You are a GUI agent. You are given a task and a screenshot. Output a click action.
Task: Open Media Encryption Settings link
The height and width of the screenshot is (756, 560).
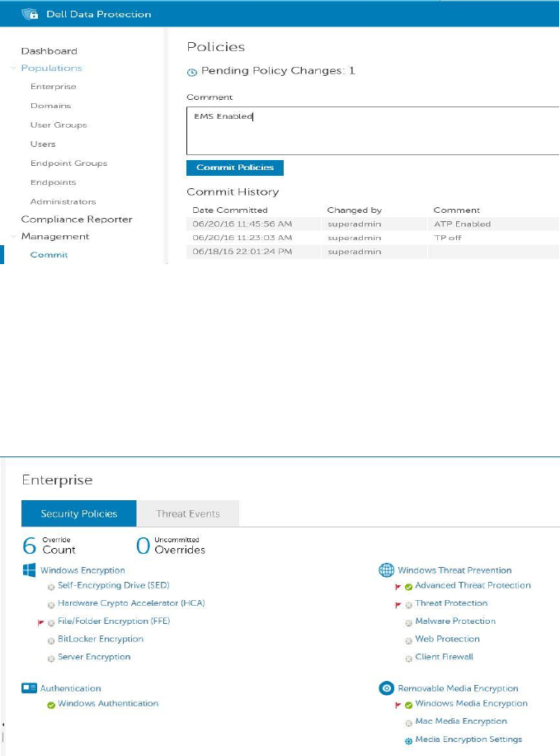pos(468,739)
